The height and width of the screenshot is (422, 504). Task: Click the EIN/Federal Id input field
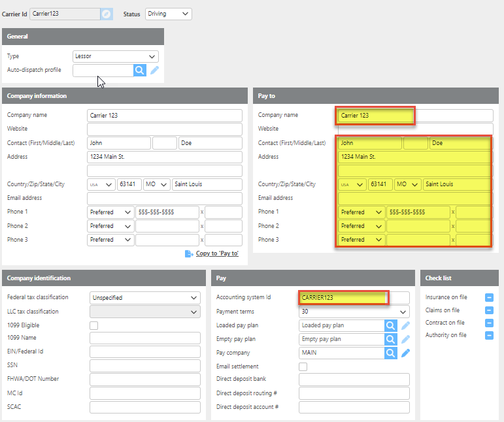coord(144,352)
